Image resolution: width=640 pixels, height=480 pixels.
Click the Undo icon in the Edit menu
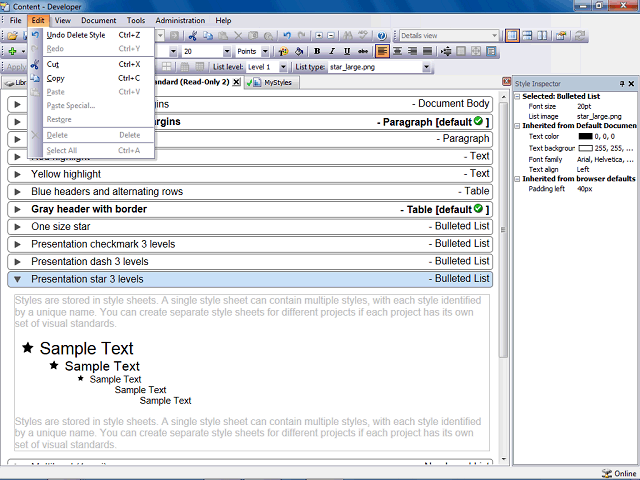[x=35, y=35]
